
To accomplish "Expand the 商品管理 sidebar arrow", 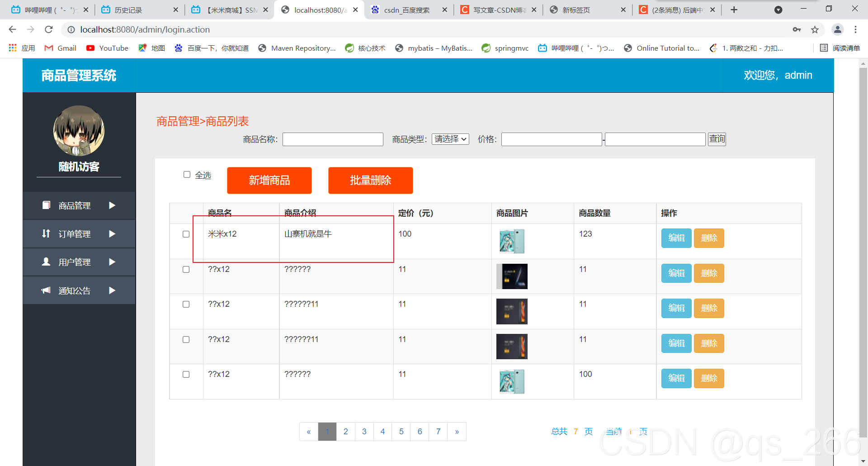I will pos(112,205).
